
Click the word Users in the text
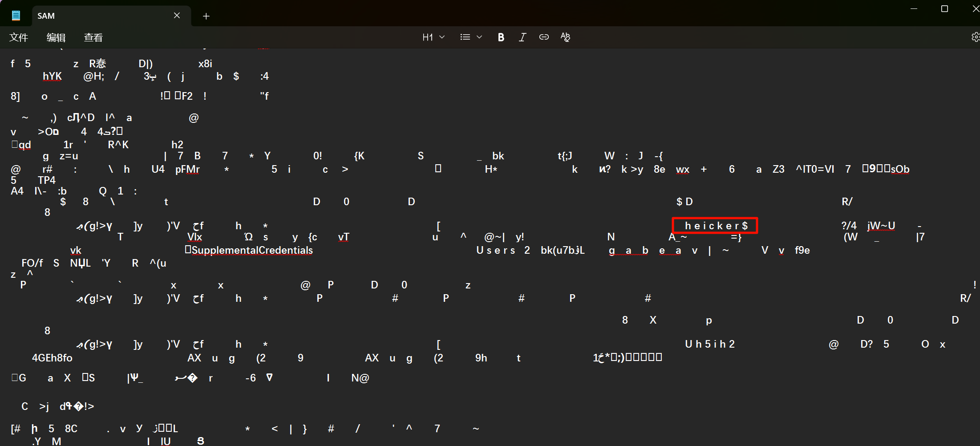[495, 251]
